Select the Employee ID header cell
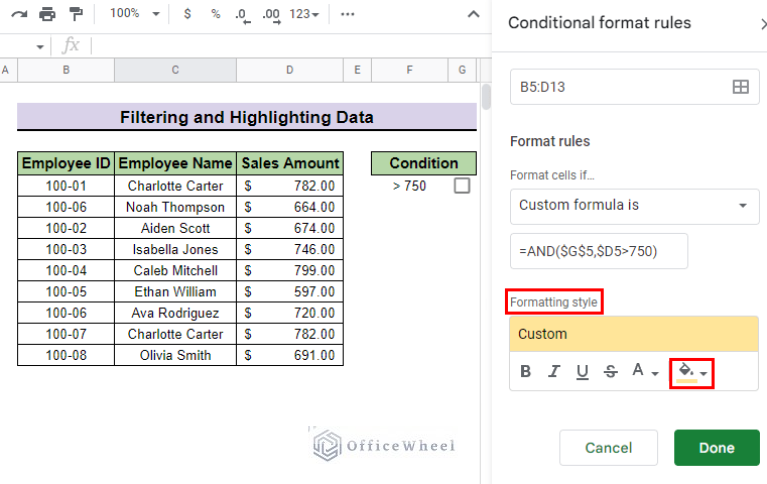The width and height of the screenshot is (767, 484). [x=66, y=163]
